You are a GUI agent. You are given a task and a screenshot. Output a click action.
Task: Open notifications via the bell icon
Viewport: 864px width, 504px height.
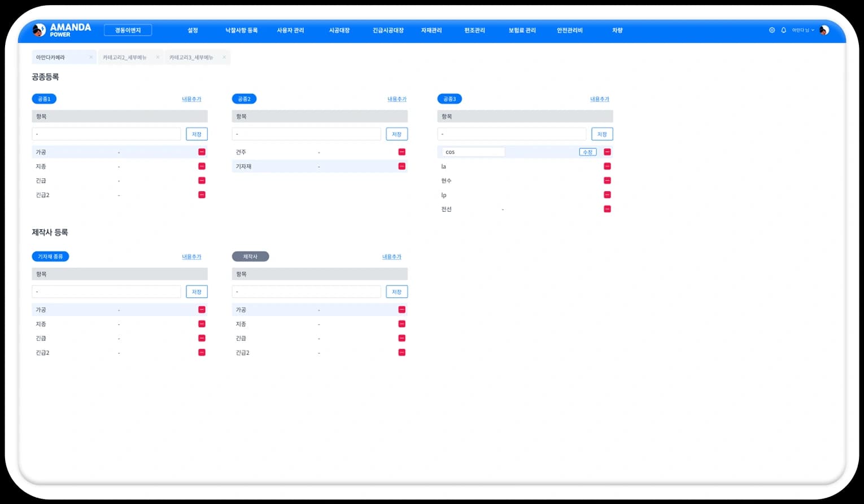coord(784,30)
